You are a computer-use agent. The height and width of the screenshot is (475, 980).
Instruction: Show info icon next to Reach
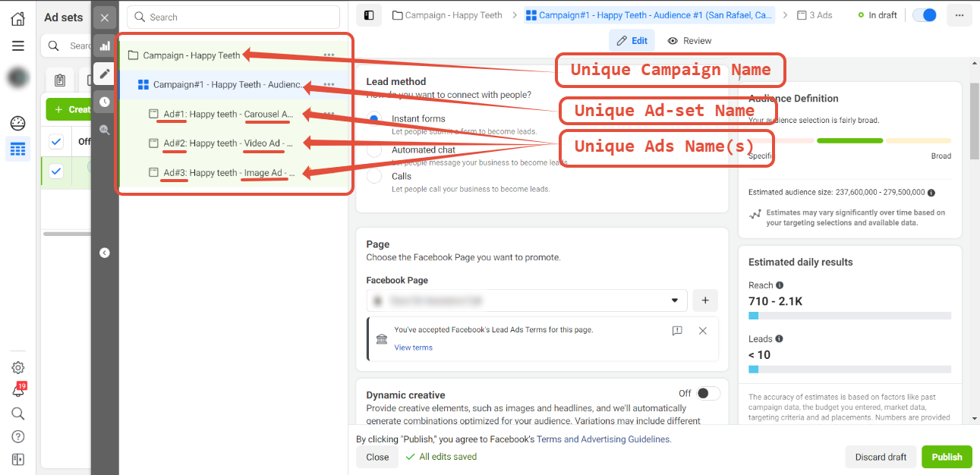[x=780, y=285]
